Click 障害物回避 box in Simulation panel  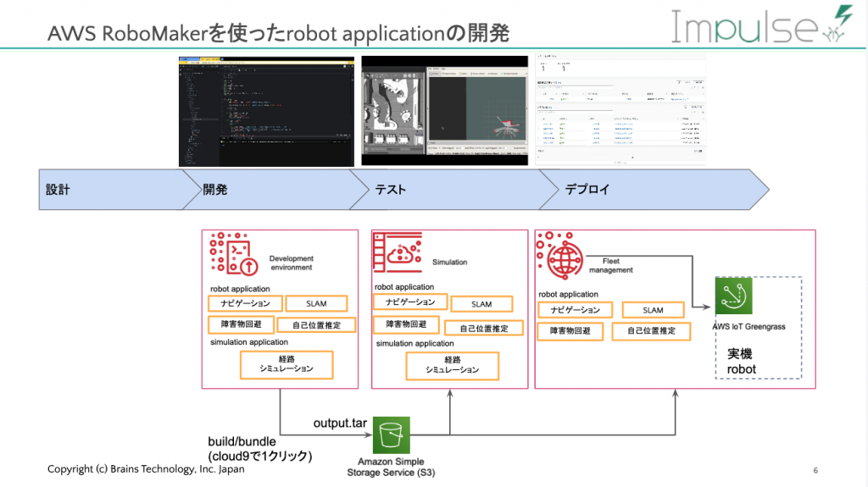click(x=406, y=324)
